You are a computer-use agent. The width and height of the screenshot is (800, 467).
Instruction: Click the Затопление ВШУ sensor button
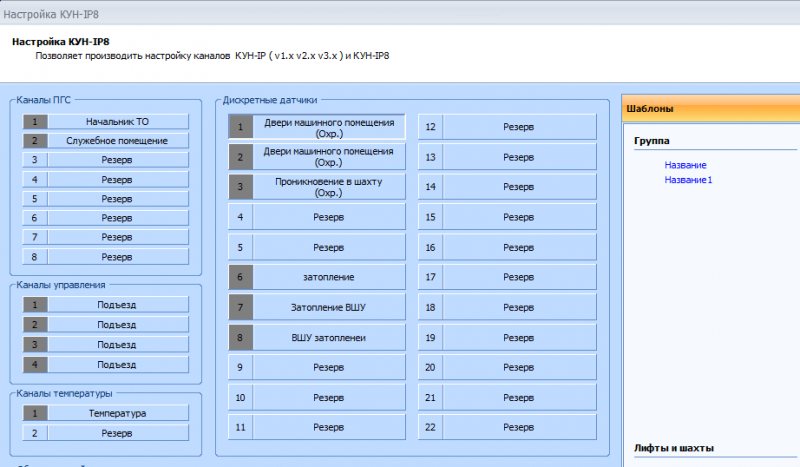pyautogui.click(x=329, y=307)
